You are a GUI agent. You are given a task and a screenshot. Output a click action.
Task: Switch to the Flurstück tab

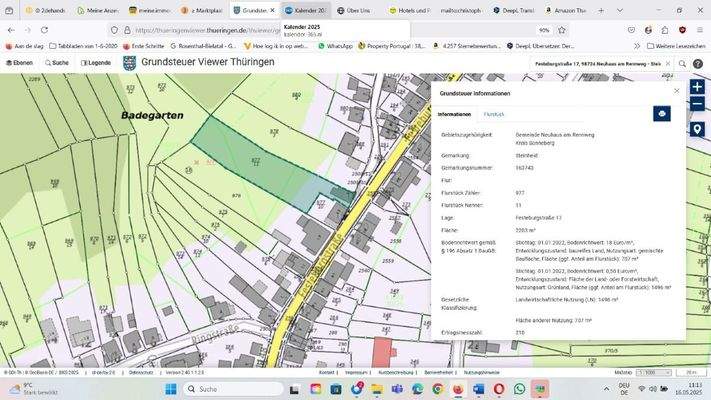[x=494, y=115]
